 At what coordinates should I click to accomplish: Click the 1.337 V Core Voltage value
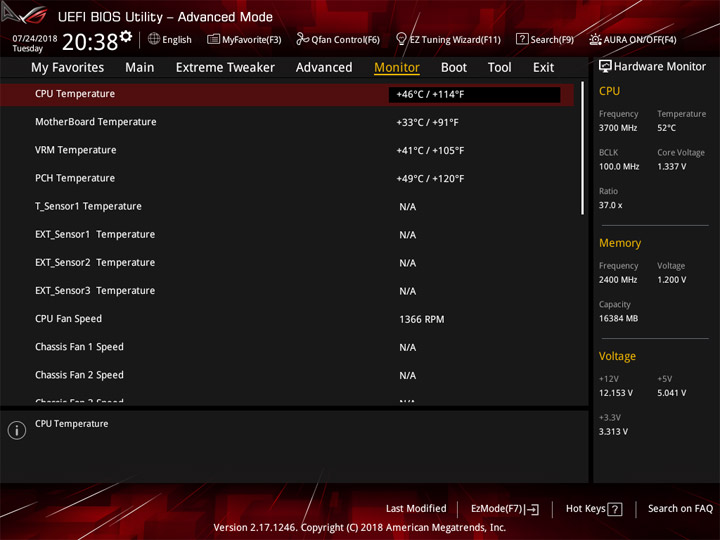pyautogui.click(x=671, y=167)
